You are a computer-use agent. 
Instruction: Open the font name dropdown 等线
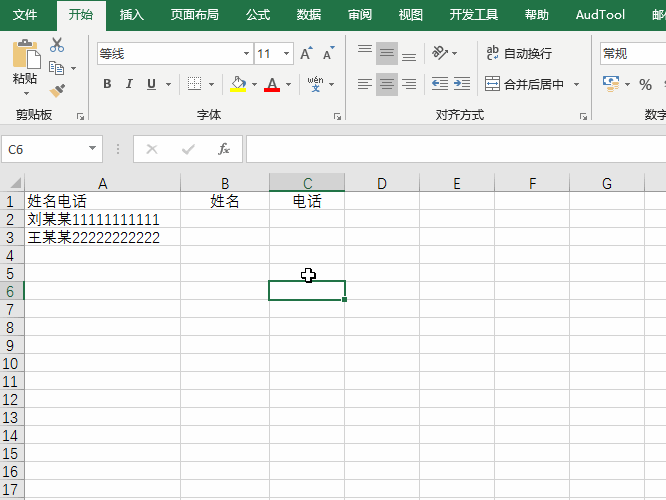[x=246, y=54]
